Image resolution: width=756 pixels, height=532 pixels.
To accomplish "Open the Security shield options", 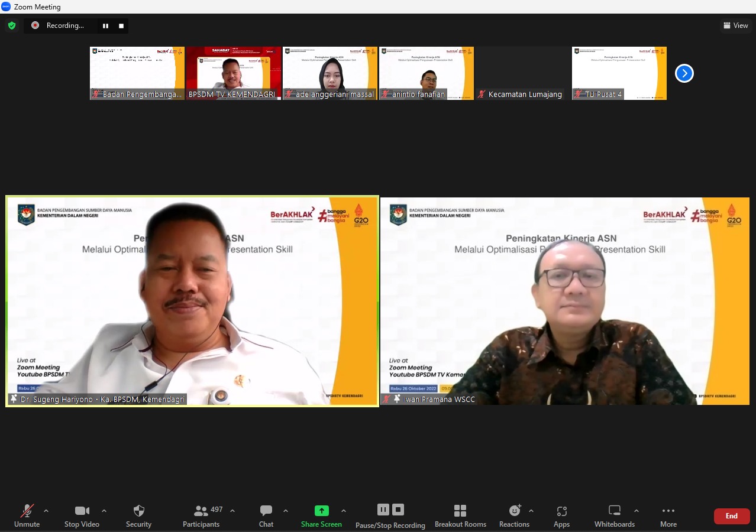I will click(138, 515).
